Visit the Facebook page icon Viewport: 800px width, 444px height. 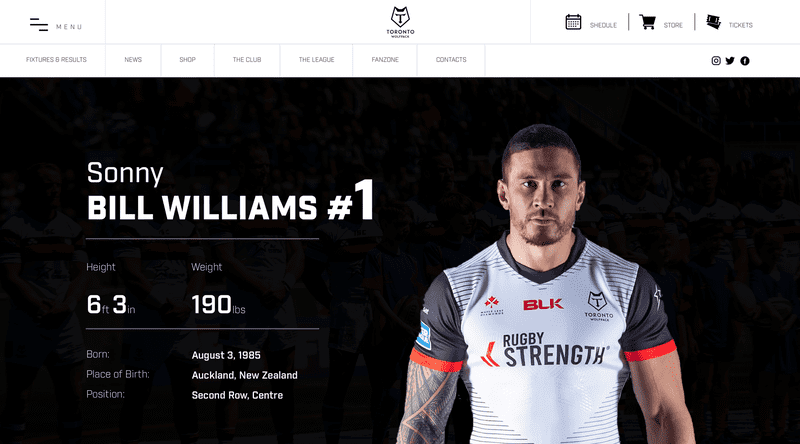745,61
